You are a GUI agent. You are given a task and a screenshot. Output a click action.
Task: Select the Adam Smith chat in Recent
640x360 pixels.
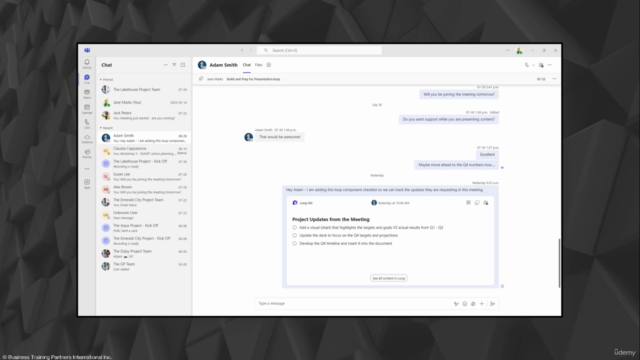coord(144,138)
